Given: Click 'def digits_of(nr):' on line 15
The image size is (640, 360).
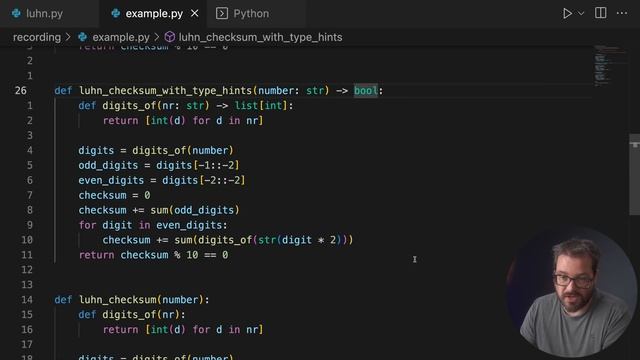Looking at the screenshot, I should 132,315.
